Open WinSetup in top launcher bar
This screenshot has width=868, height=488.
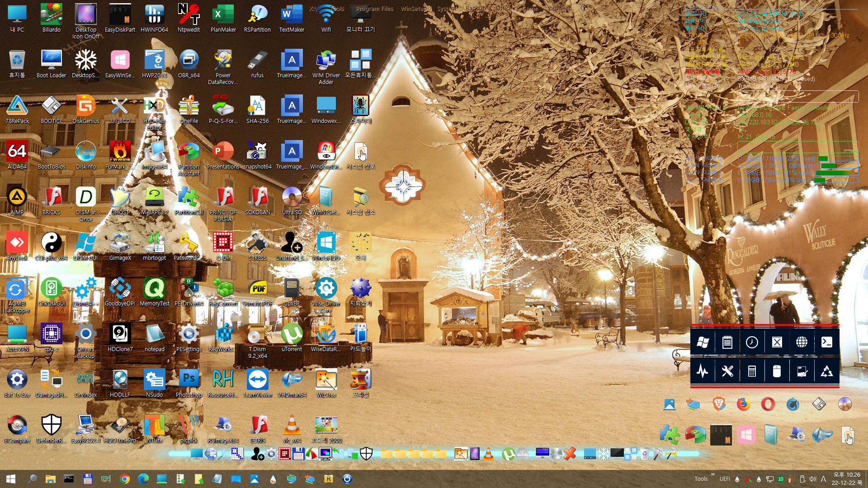pos(413,9)
